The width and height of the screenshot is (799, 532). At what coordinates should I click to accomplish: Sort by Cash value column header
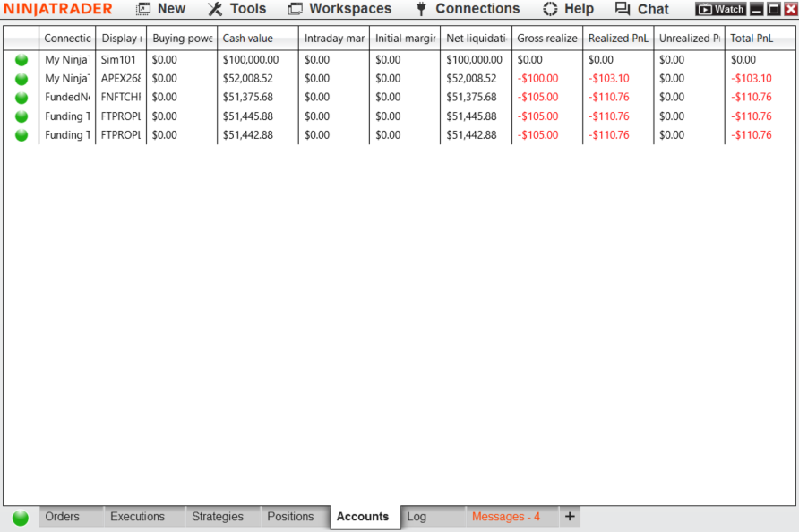[258, 39]
